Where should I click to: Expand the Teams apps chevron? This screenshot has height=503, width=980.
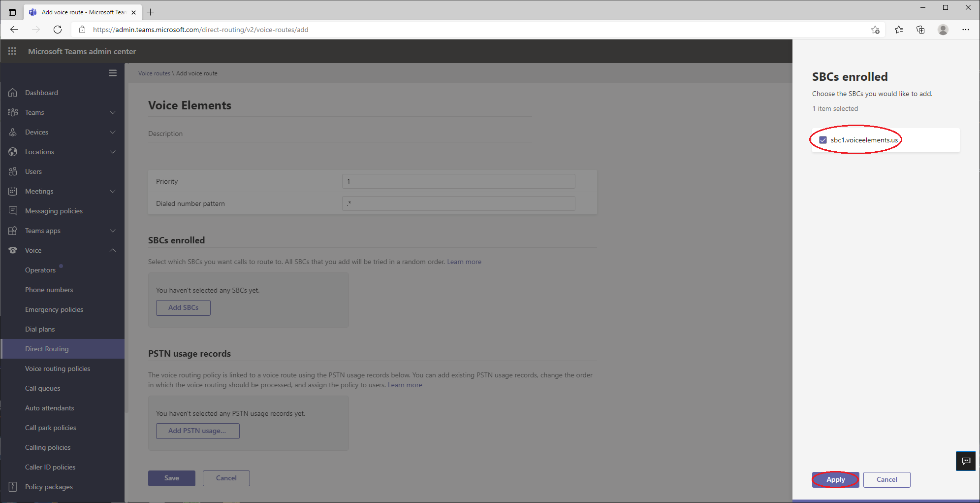(113, 231)
